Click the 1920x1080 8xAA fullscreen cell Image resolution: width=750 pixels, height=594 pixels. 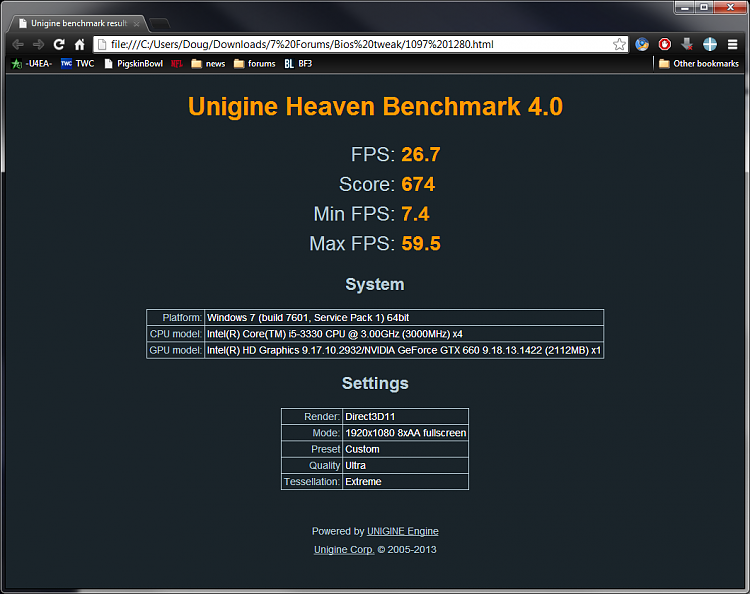405,433
